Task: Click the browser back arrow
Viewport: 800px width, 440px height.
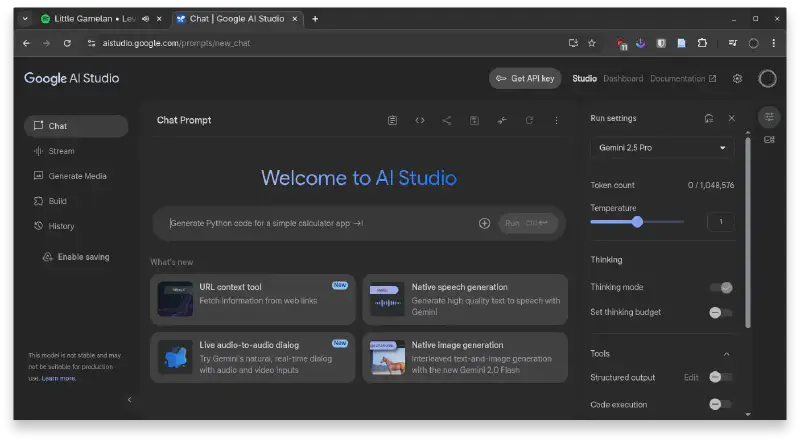Action: [x=27, y=43]
